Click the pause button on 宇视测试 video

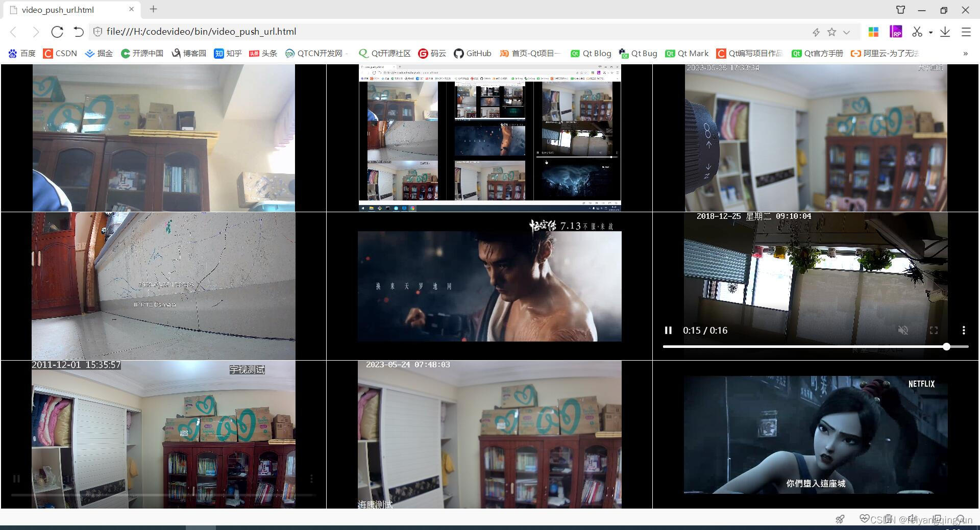tap(16, 478)
